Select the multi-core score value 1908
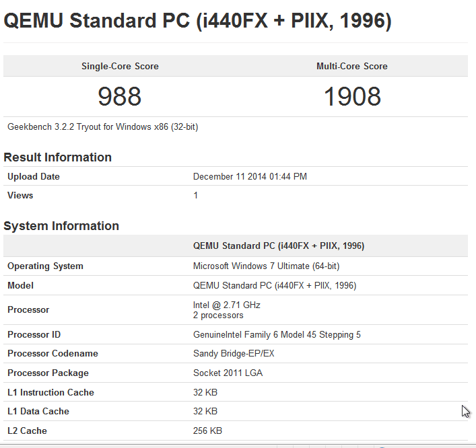Image resolution: width=476 pixels, height=448 pixels. tap(352, 97)
